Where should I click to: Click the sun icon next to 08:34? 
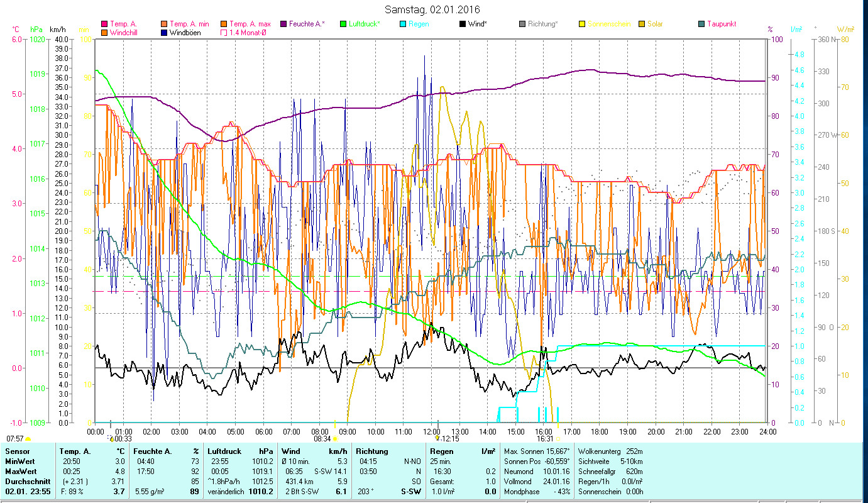tap(334, 439)
